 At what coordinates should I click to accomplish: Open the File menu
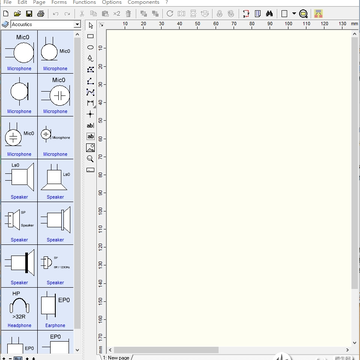click(x=7, y=2)
